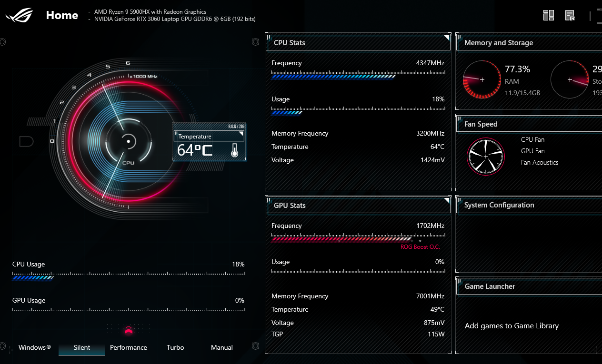Open the System Configuration panel header
Image resolution: width=602 pixels, height=364 pixels.
point(529,205)
